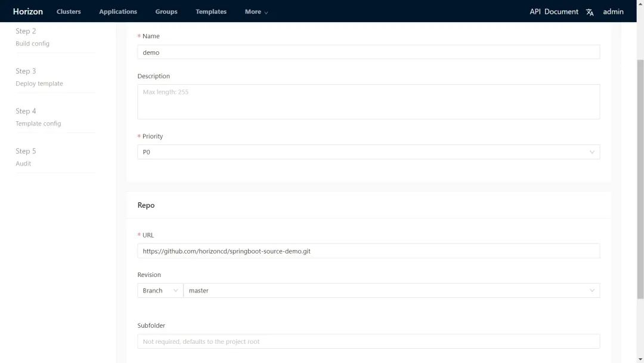Navigate to Templates

click(x=211, y=11)
